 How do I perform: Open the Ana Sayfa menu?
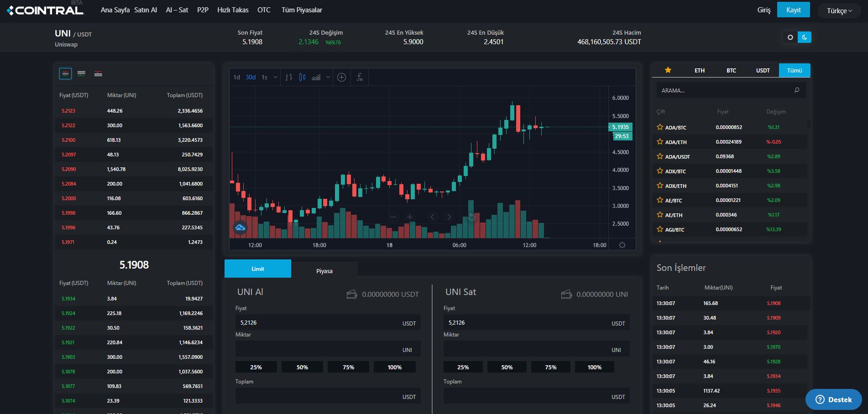click(x=115, y=10)
